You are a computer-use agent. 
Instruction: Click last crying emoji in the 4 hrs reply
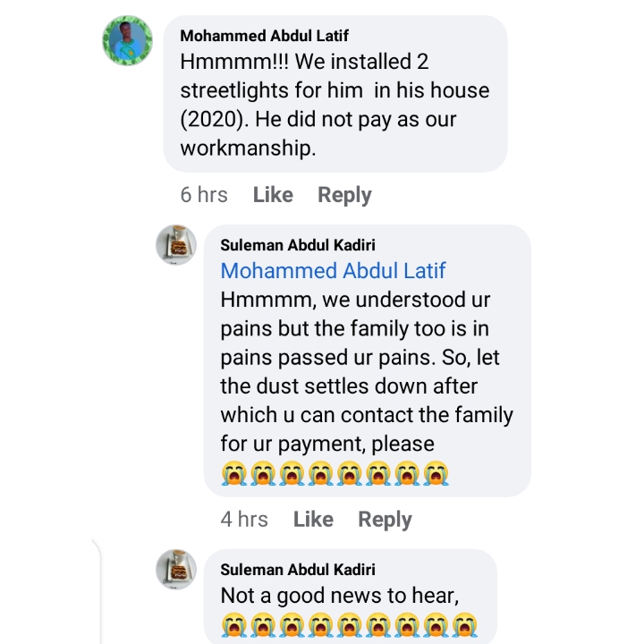coord(436,472)
